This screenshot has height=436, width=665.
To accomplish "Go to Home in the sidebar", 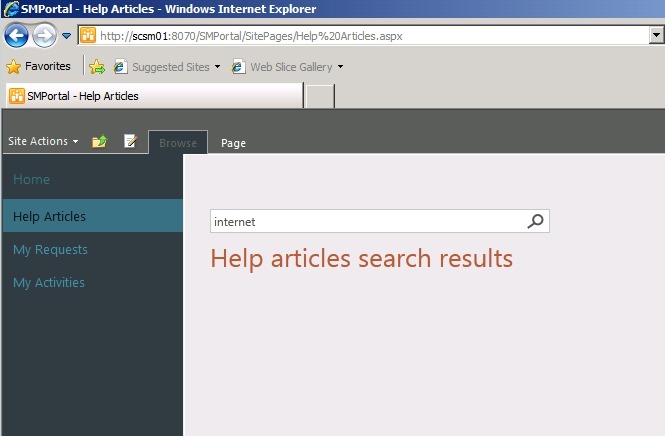I will coord(31,180).
